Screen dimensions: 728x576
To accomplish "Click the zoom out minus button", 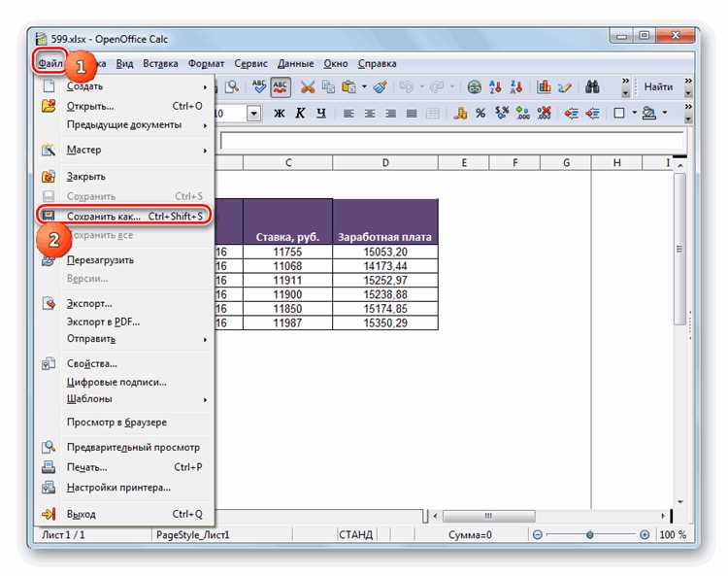I will (537, 535).
